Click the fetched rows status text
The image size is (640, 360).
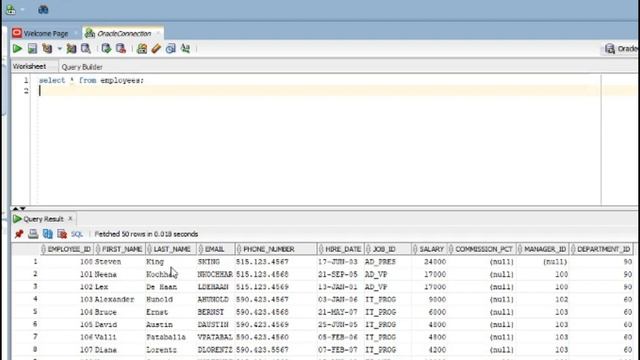146,234
